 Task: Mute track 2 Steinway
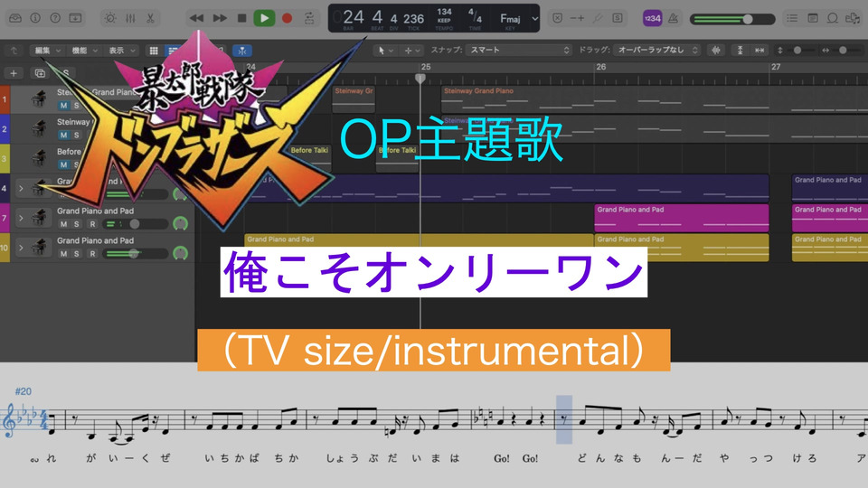pyautogui.click(x=63, y=135)
